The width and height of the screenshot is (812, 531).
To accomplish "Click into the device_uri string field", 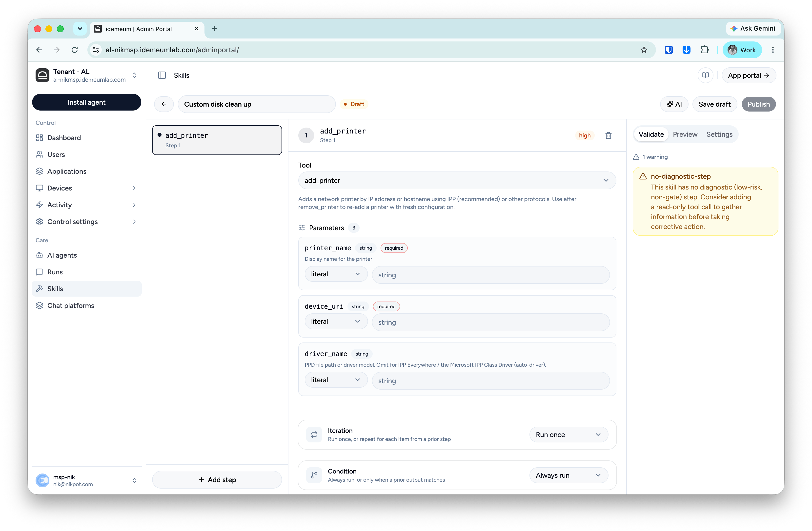I will tap(491, 322).
